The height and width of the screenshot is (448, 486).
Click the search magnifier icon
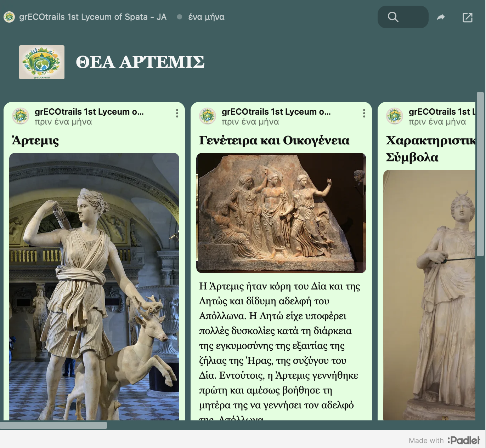[x=393, y=17]
